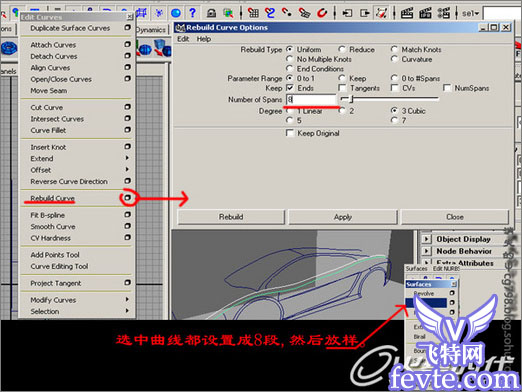Open the Edit NURBS menu label
The image size is (522, 392).
click(446, 268)
